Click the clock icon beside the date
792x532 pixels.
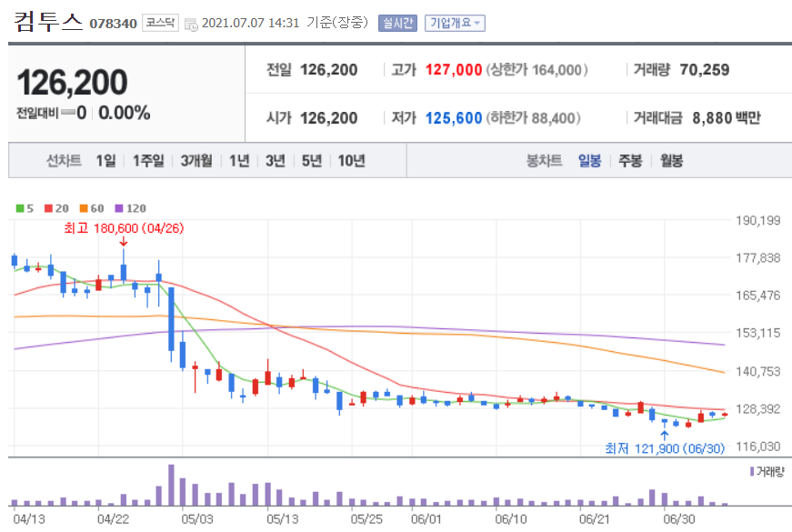[191, 25]
